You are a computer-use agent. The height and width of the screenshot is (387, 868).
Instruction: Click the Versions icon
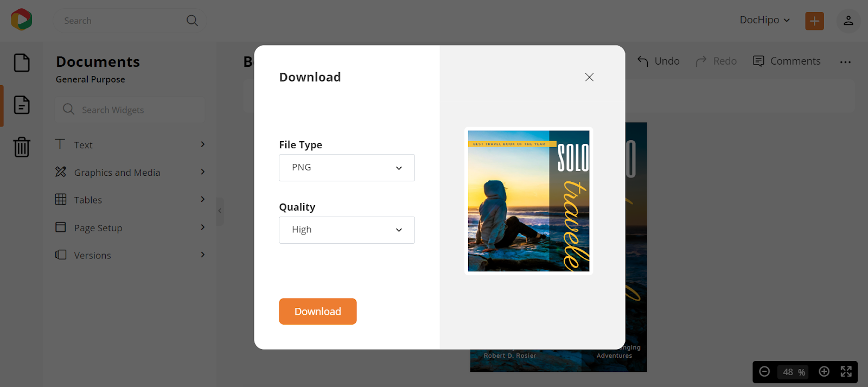click(61, 255)
